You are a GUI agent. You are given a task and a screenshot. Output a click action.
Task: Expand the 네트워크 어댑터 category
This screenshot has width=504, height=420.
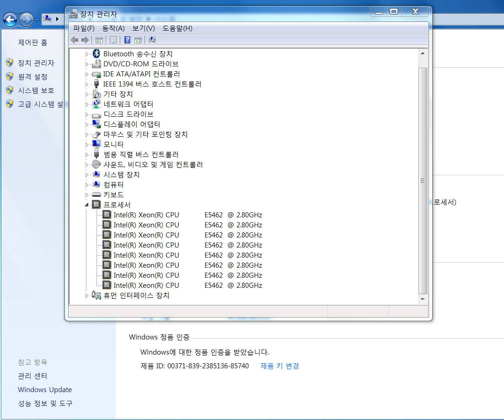pos(87,104)
